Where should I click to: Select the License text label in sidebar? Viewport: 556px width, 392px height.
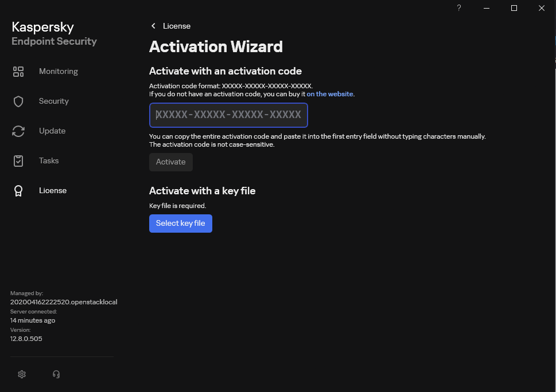click(x=52, y=190)
